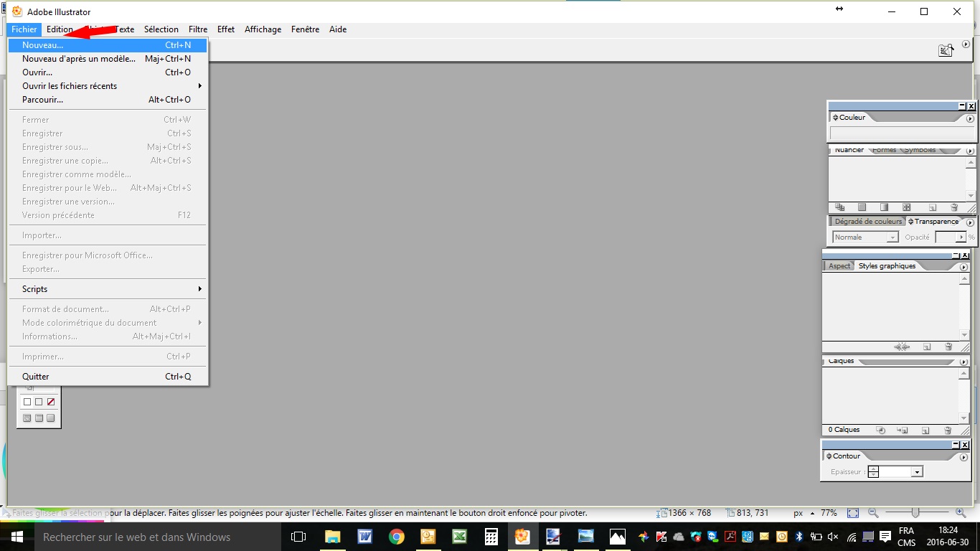Click trash icon in Styles graphiques panel
The image size is (980, 551).
click(x=948, y=347)
